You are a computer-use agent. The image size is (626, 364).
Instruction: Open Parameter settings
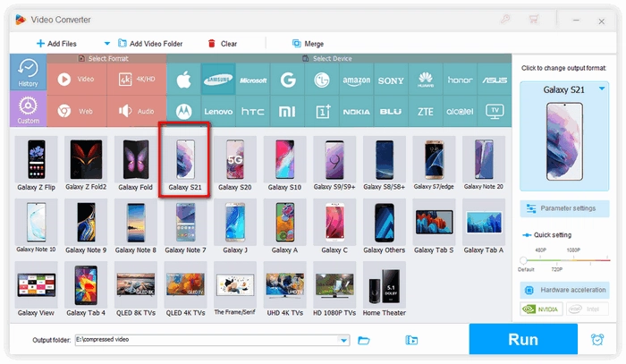[564, 208]
